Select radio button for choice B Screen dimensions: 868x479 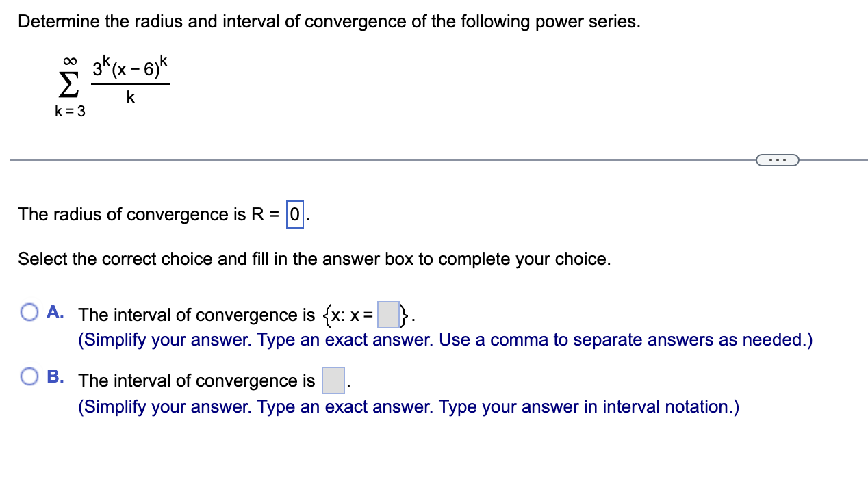(29, 375)
